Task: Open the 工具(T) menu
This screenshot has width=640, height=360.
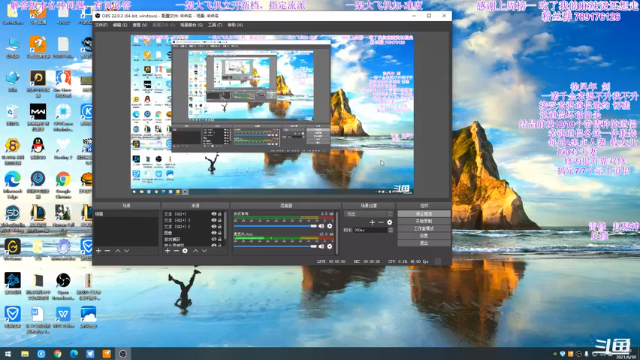Action: (215, 25)
